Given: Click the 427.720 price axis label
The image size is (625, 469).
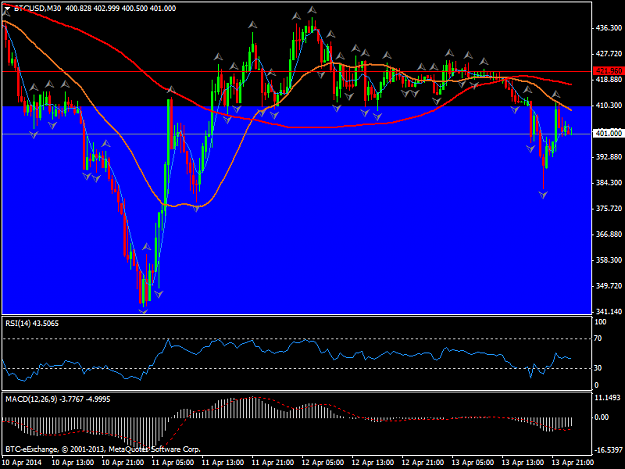Looking at the screenshot, I should [x=609, y=54].
